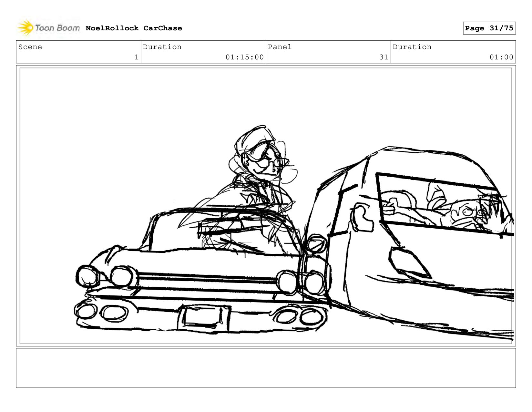532x412 pixels.
Task: Click the Toon Boom logo
Action: click(x=48, y=28)
